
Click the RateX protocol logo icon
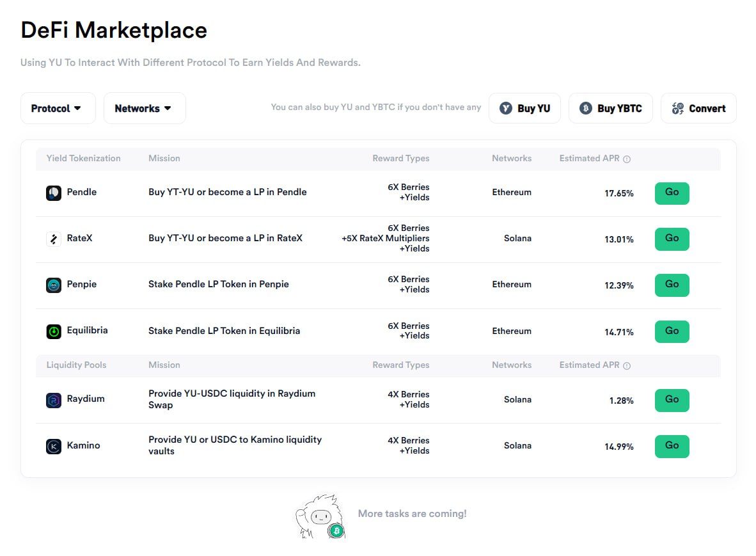(54, 239)
